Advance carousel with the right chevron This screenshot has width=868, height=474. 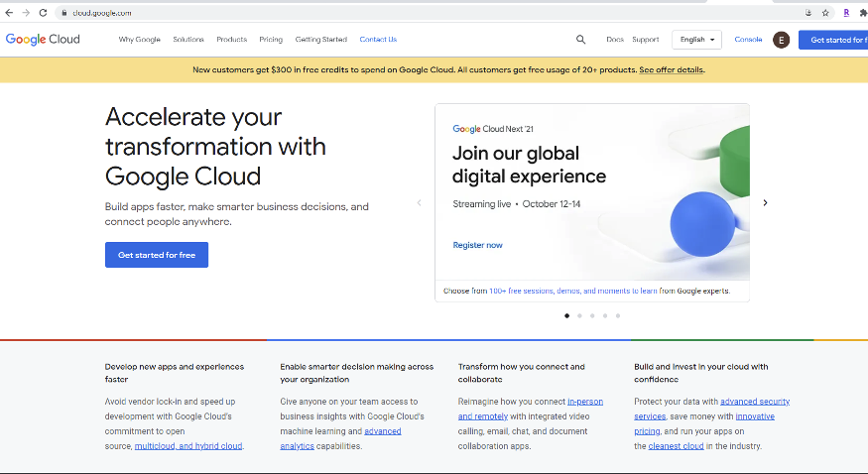765,203
